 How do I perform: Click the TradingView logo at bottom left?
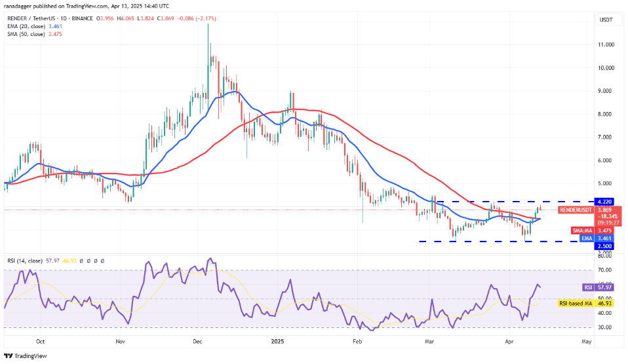[26, 356]
